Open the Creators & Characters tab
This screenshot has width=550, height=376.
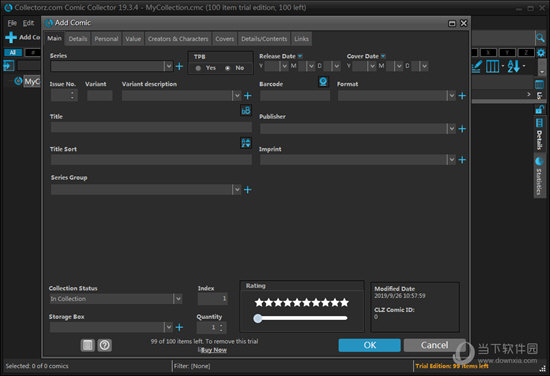coord(178,39)
